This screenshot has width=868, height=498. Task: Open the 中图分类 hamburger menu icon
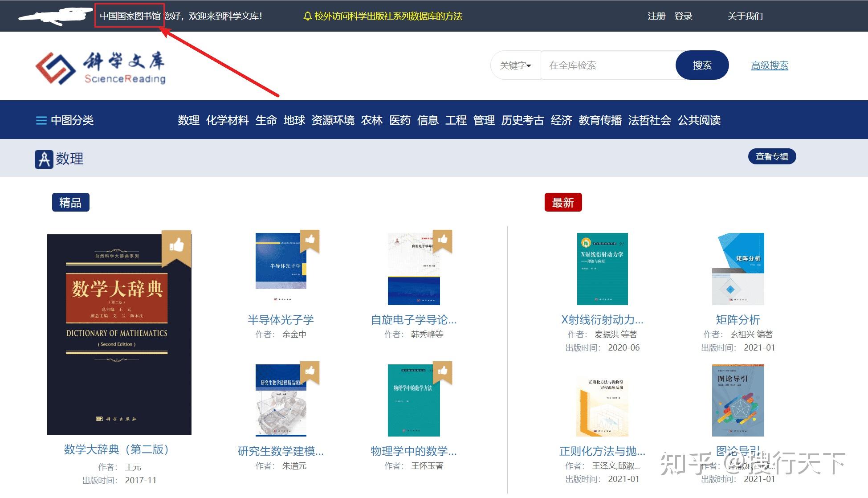41,120
